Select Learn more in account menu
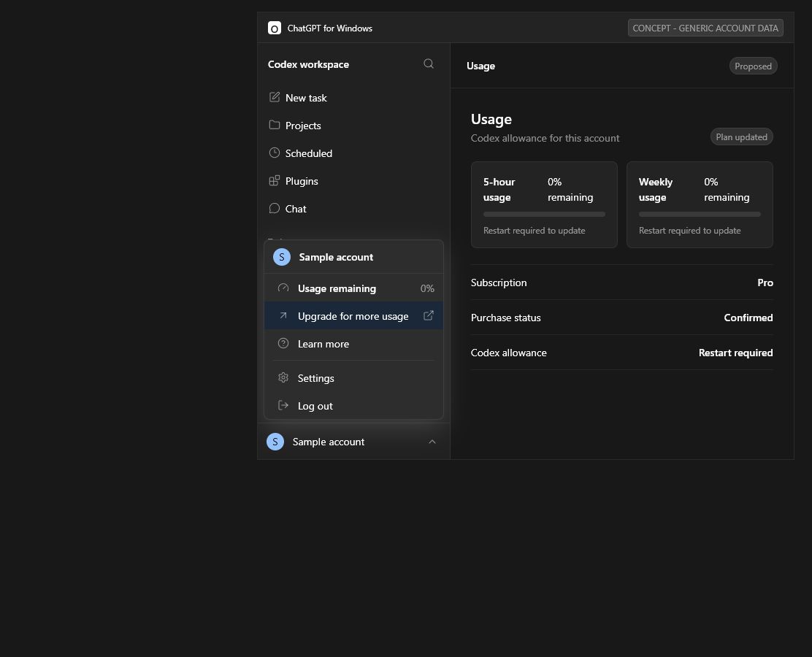Image resolution: width=812 pixels, height=657 pixels. click(x=353, y=344)
